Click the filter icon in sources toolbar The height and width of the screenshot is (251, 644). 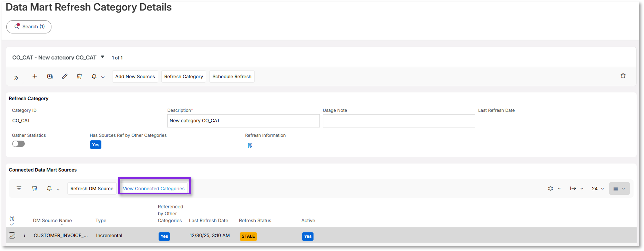tap(19, 189)
